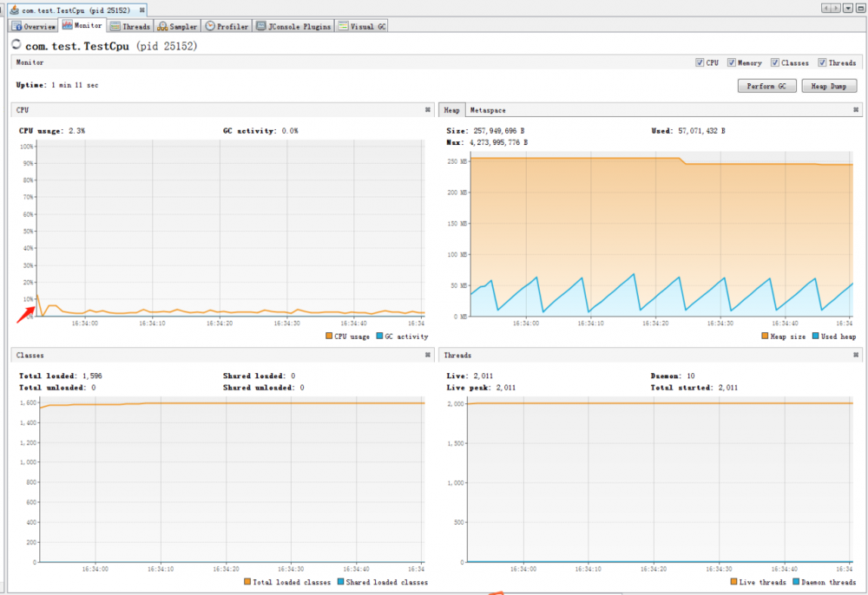This screenshot has width=868, height=595.
Task: Click the Perform GC button
Action: [766, 86]
